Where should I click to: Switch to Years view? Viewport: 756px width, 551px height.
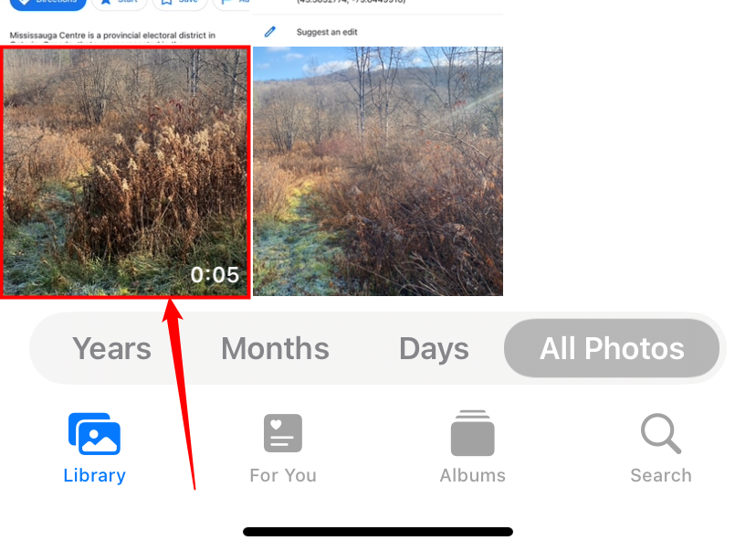pyautogui.click(x=111, y=348)
